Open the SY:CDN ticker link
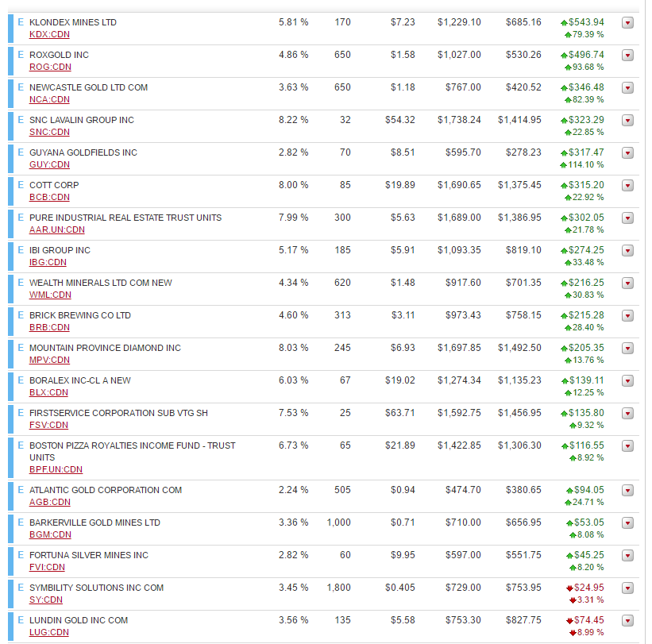The height and width of the screenshot is (644, 652). coord(46,600)
